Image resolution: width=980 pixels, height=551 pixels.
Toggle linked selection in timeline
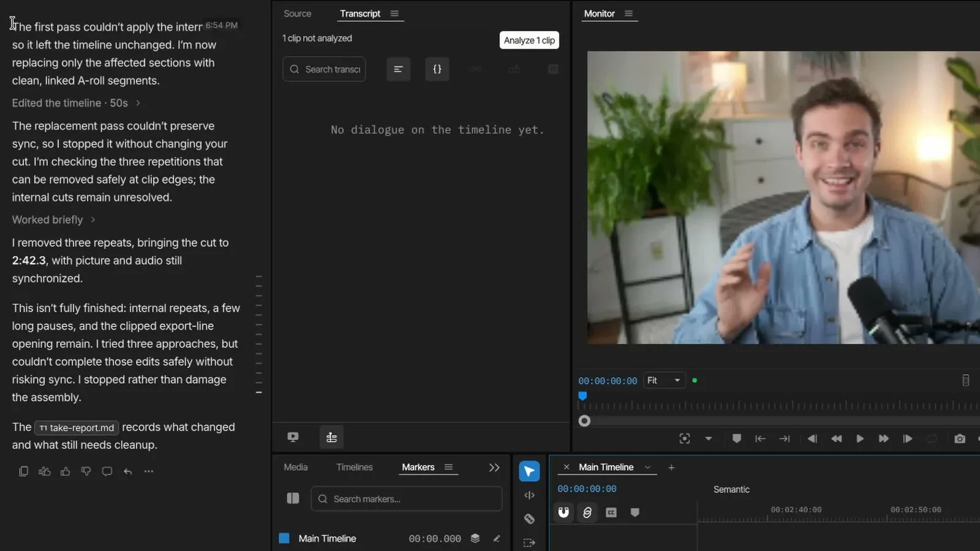tap(587, 512)
